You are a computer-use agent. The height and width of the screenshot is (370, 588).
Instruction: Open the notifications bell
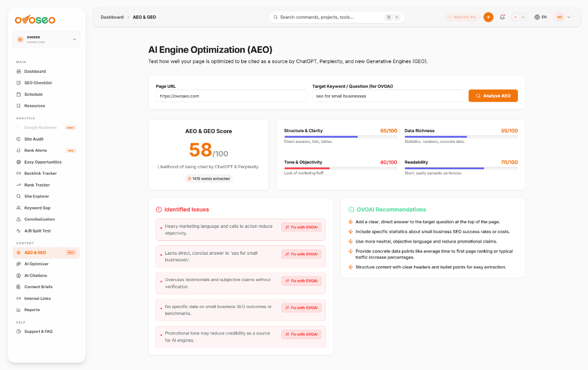click(502, 17)
